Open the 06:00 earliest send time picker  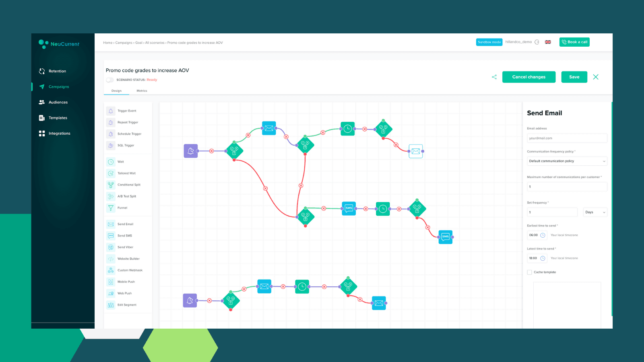click(x=537, y=235)
